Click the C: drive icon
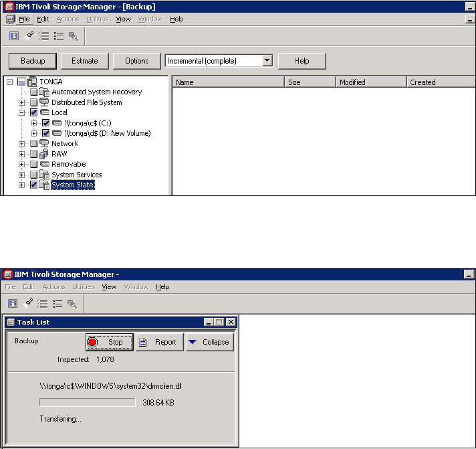Screen dimensions: 476x449 pos(57,122)
